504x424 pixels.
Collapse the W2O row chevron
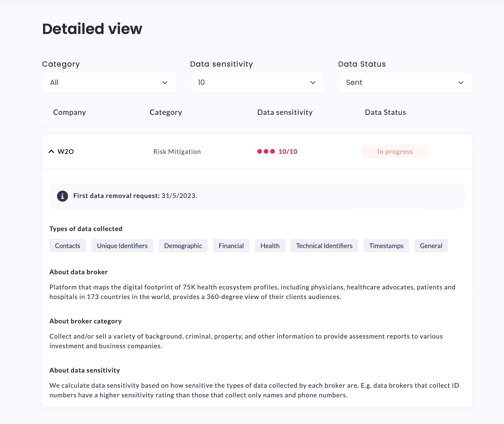(51, 151)
